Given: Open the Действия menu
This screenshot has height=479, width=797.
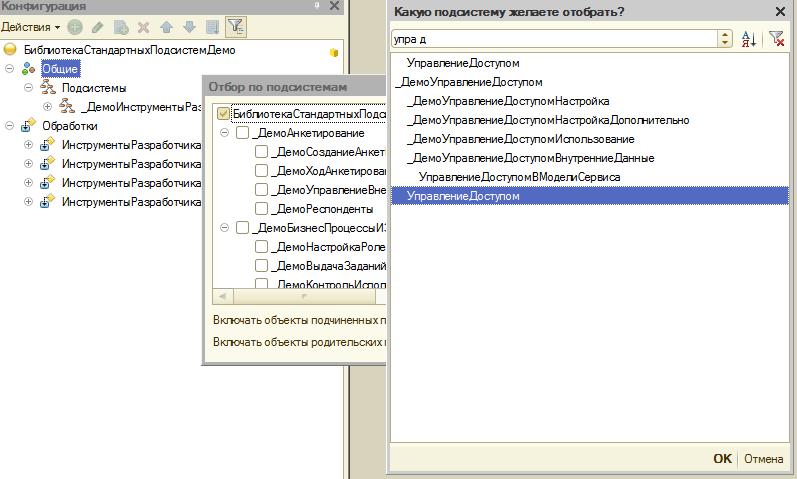Looking at the screenshot, I should [31, 25].
